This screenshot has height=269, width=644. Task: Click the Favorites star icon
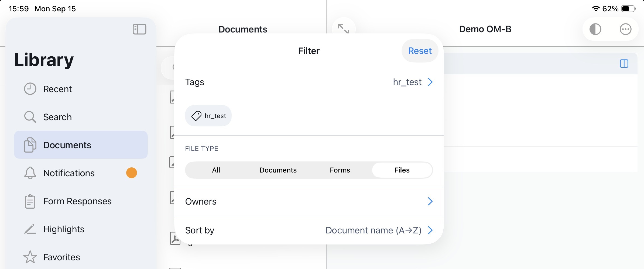(x=30, y=257)
